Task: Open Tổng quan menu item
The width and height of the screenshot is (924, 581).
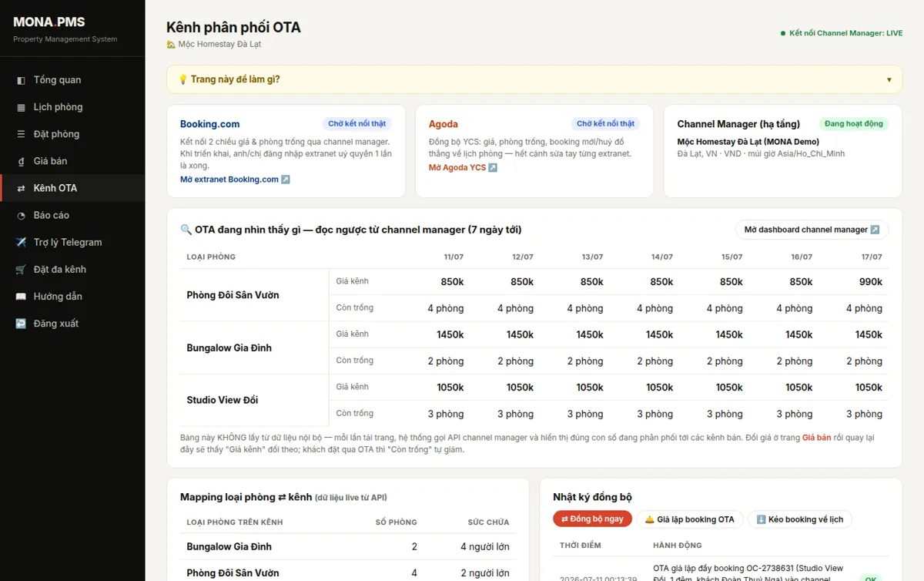Action: pos(72,80)
